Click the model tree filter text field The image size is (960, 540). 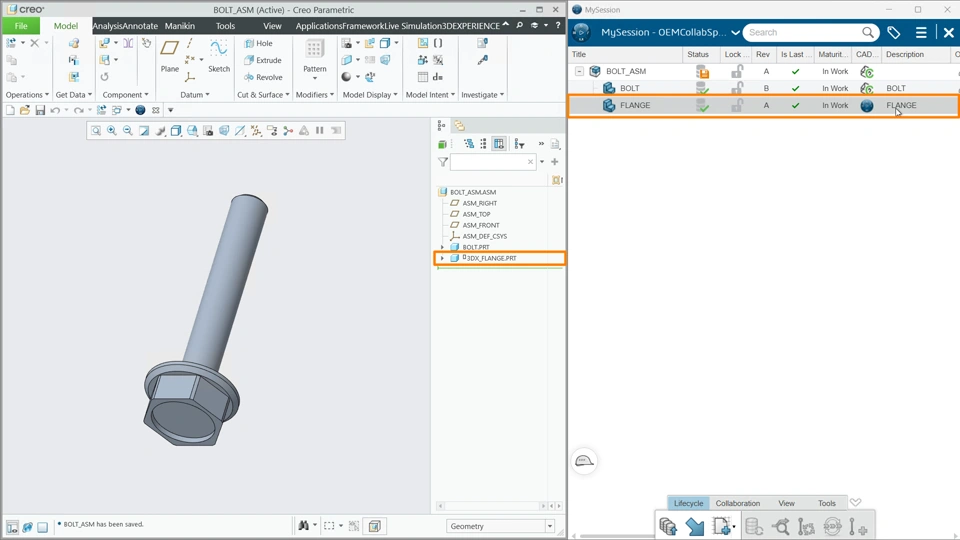pos(493,162)
